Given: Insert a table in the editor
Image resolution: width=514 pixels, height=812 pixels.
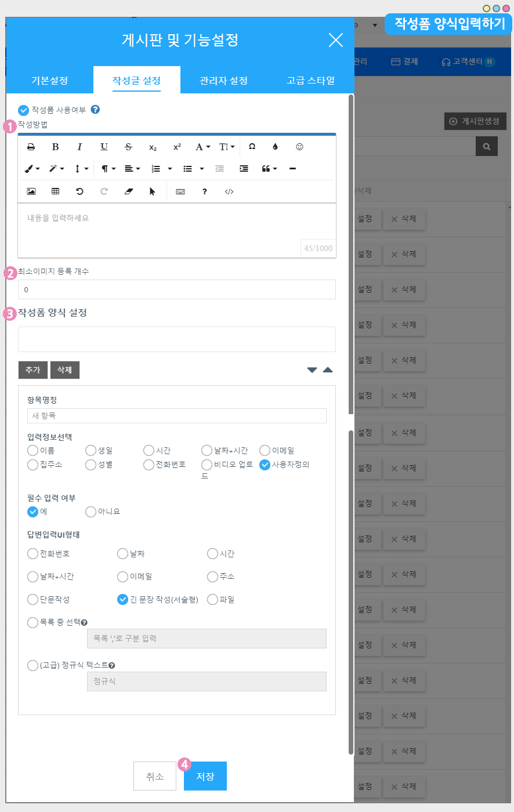Looking at the screenshot, I should point(56,191).
